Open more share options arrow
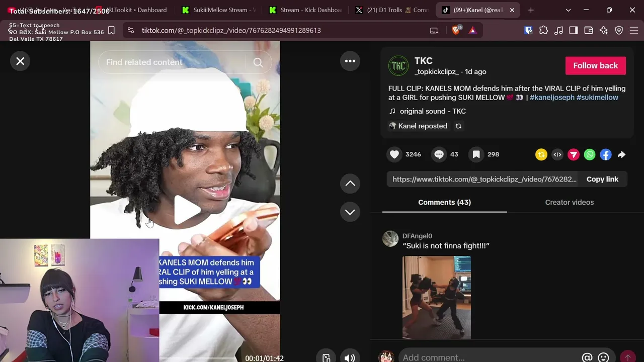The height and width of the screenshot is (362, 644). [622, 155]
